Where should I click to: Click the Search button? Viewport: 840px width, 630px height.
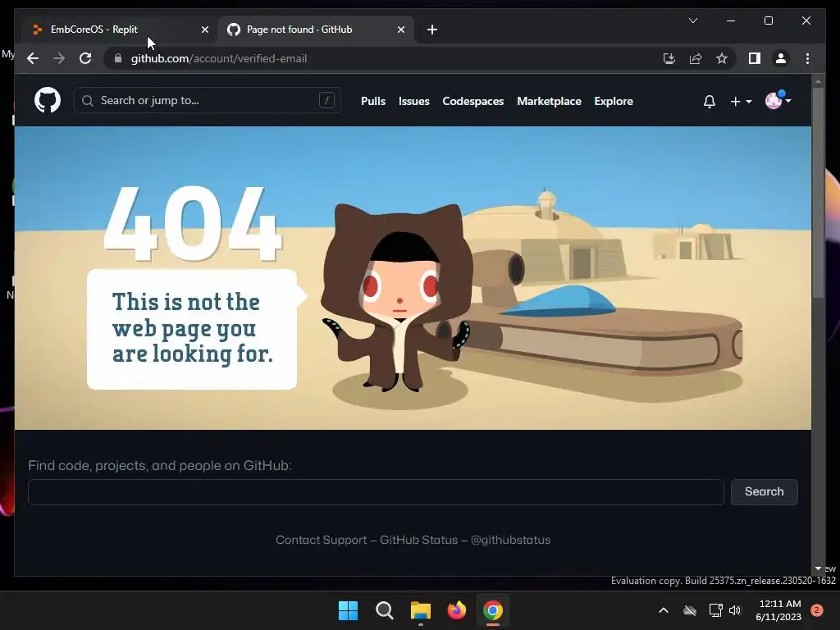point(764,492)
